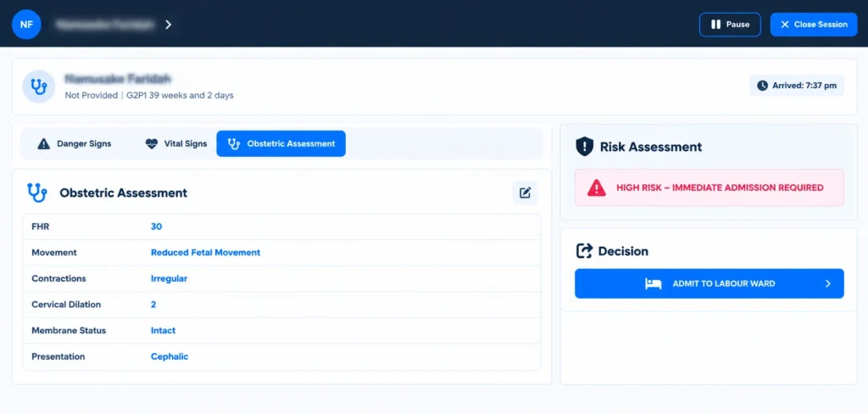This screenshot has width=868, height=414.
Task: Click the stethoscope icon in Obstetric Assessment heading
Action: click(37, 193)
